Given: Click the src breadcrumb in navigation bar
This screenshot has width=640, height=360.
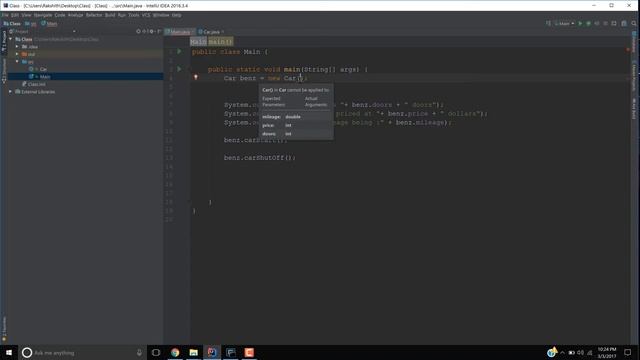Looking at the screenshot, I should (31, 24).
